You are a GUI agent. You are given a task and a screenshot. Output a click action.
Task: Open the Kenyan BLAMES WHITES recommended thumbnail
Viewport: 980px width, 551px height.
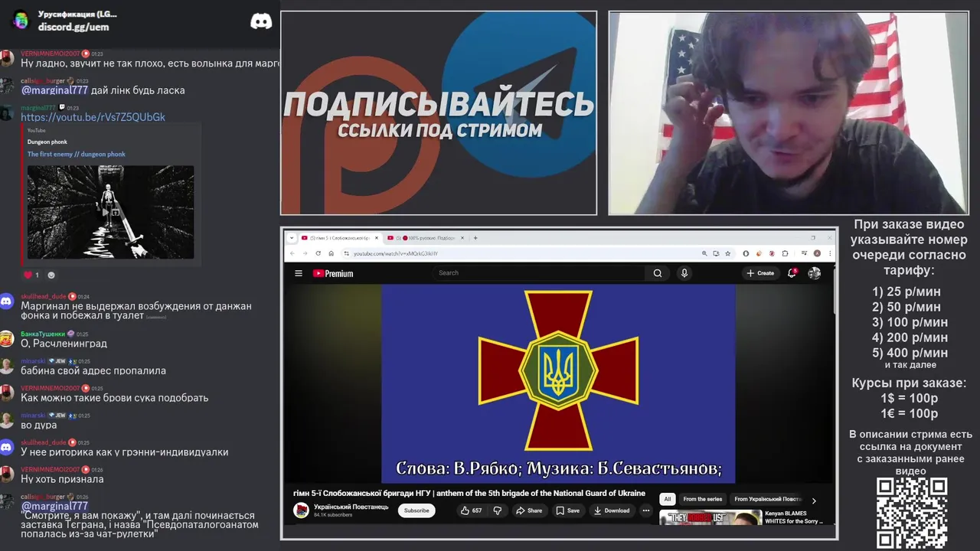(710, 517)
